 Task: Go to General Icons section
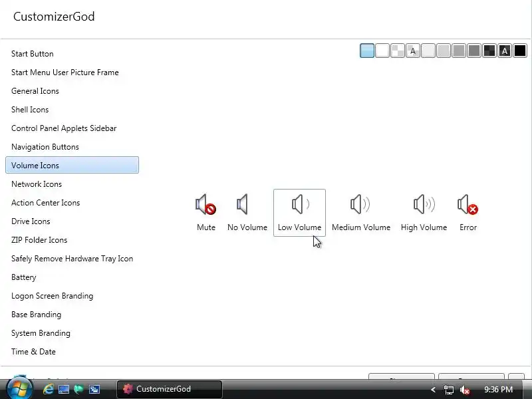point(35,91)
